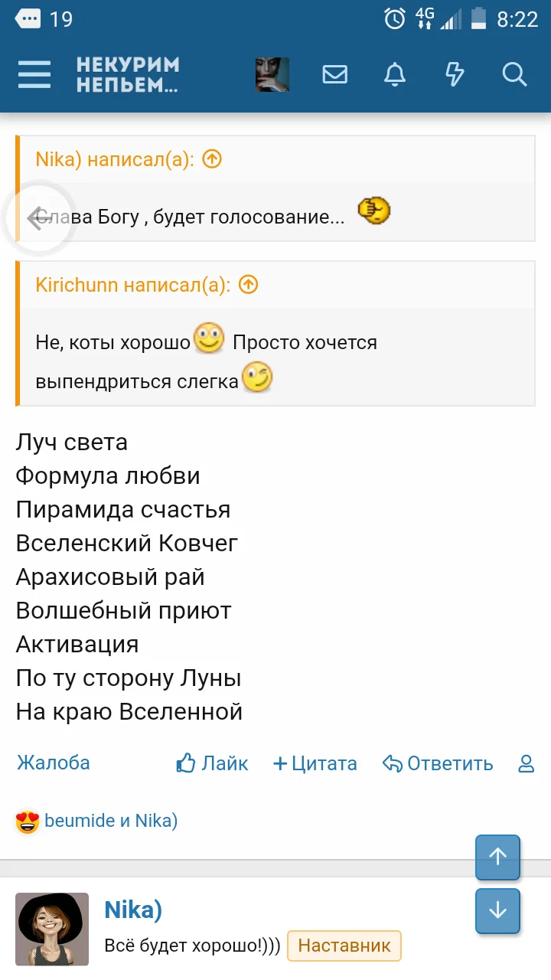
Task: Click the person icon next to Ответить
Action: (526, 763)
